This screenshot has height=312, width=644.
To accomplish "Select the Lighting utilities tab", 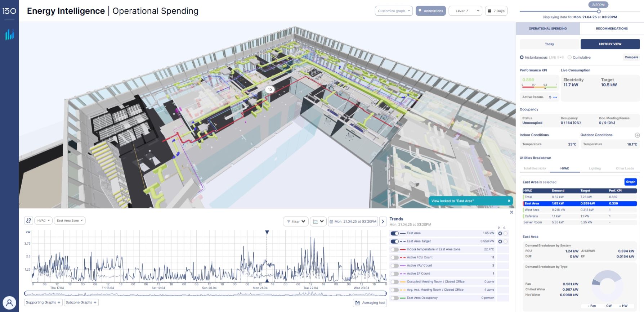I will pos(595,168).
